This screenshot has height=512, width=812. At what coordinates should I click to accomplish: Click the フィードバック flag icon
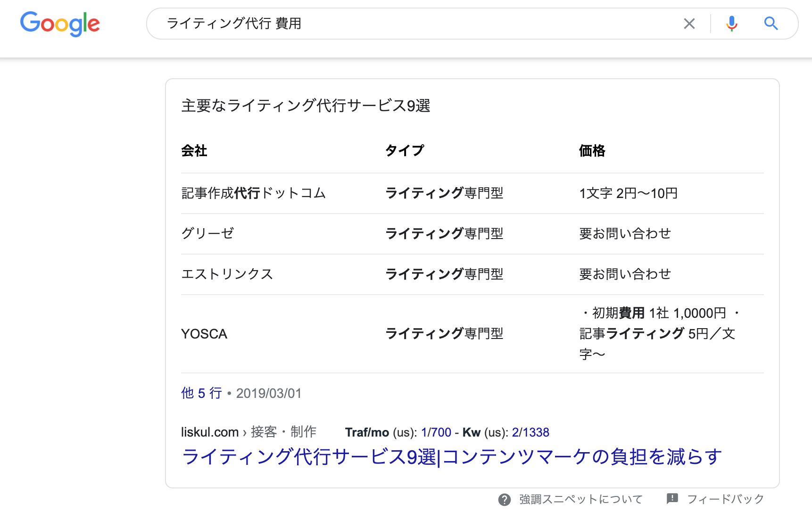point(672,499)
